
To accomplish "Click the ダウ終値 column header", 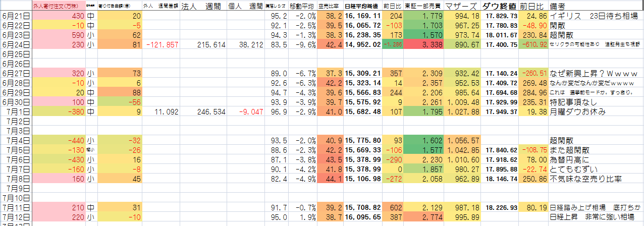I will [499, 7].
